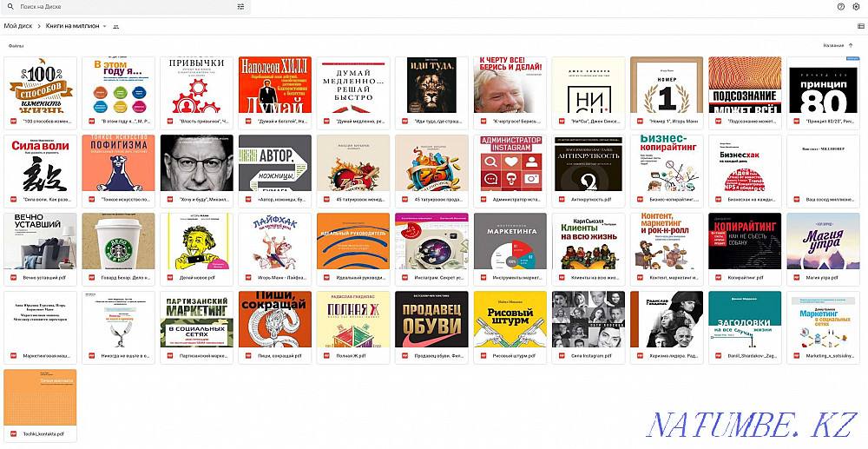Viewport: 868px width, 449px height.
Task: Select file name "Ни*Сы", Джен Синсе...
Action: pyautogui.click(x=595, y=121)
